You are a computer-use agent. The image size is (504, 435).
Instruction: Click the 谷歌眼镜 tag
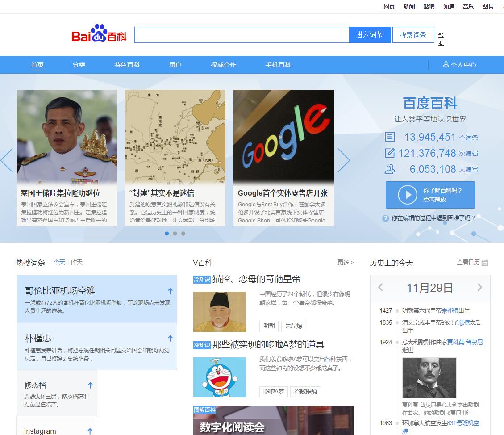(x=306, y=391)
